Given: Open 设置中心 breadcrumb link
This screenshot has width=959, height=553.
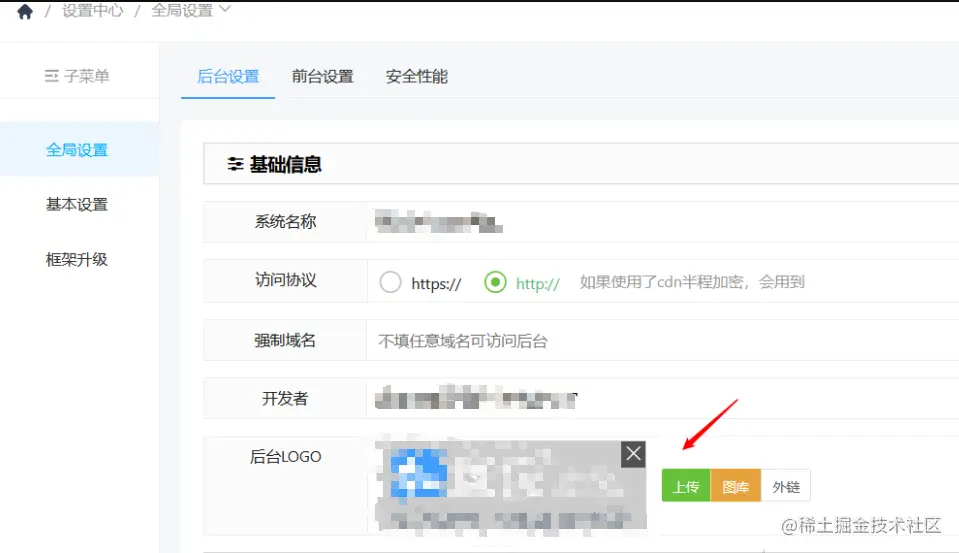Looking at the screenshot, I should coord(93,11).
